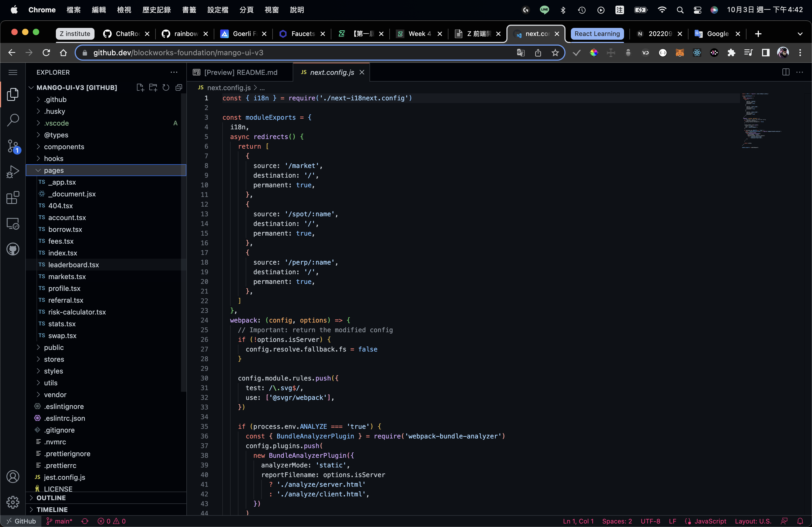Bookmark this page with star icon
The image size is (812, 527).
tap(555, 53)
